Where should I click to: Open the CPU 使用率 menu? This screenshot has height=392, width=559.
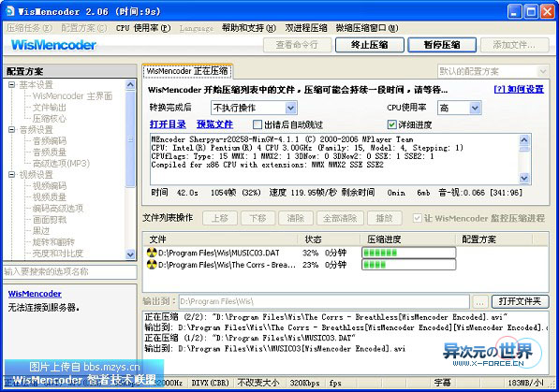point(143,28)
